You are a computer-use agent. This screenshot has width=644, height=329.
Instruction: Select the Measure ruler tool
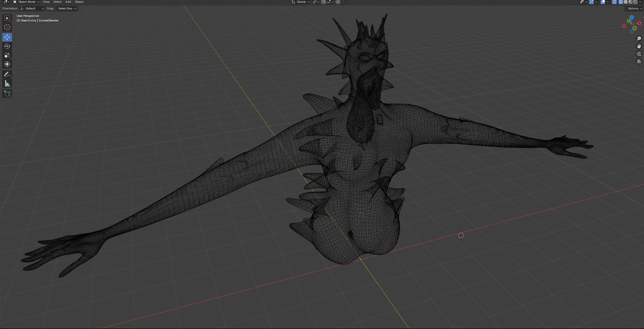(x=7, y=83)
